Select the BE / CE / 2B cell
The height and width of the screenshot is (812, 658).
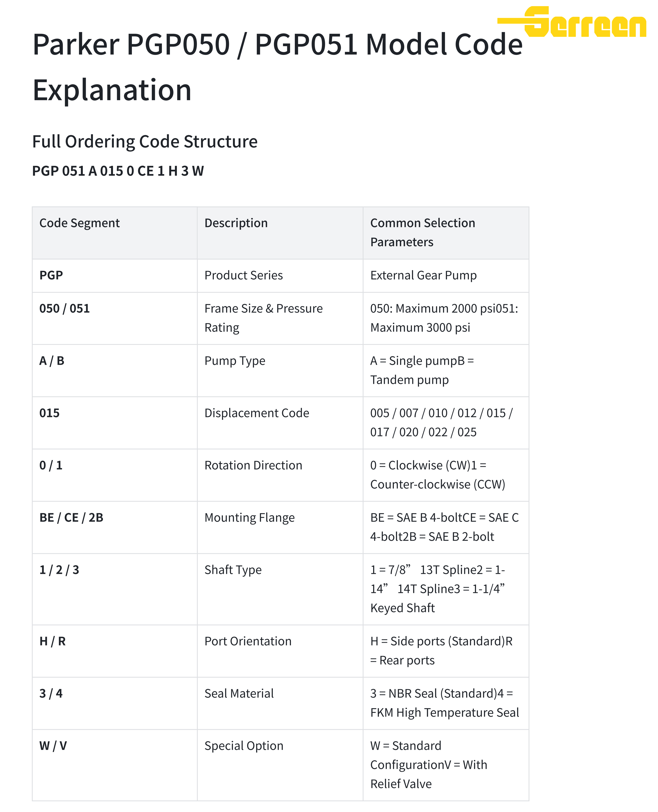pyautogui.click(x=71, y=517)
